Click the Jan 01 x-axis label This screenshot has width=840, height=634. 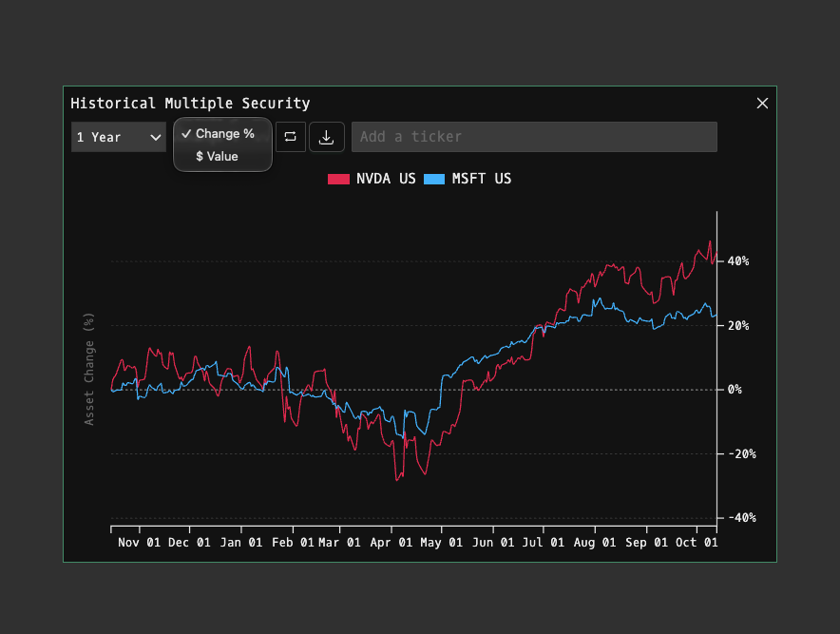[x=241, y=543]
